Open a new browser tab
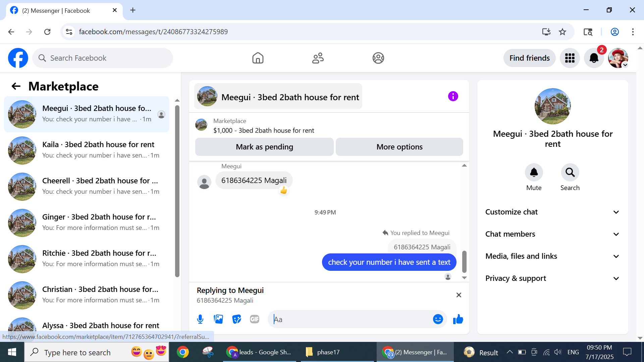Image resolution: width=644 pixels, height=362 pixels. tap(133, 10)
